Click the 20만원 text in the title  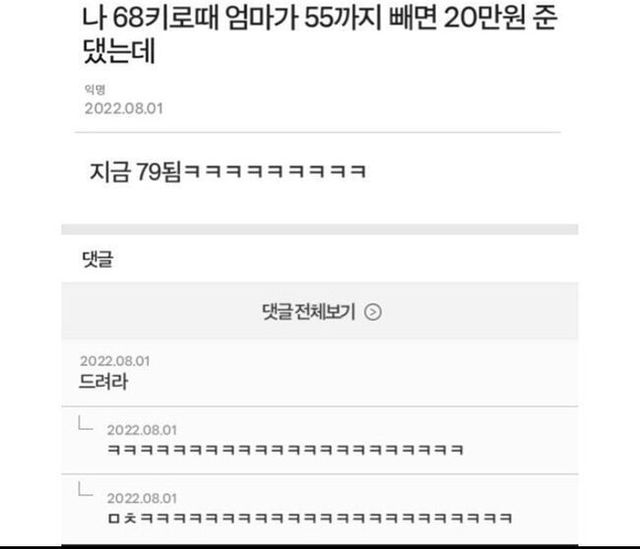484,18
